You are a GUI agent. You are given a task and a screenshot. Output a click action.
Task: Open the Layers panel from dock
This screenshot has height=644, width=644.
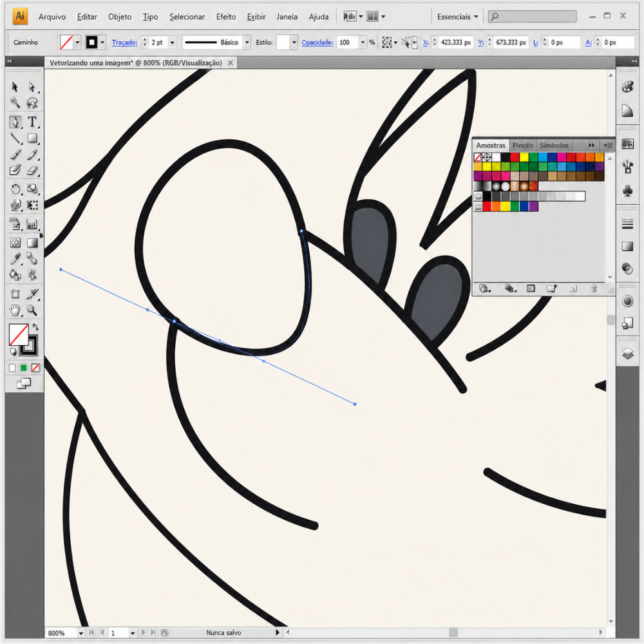click(627, 354)
